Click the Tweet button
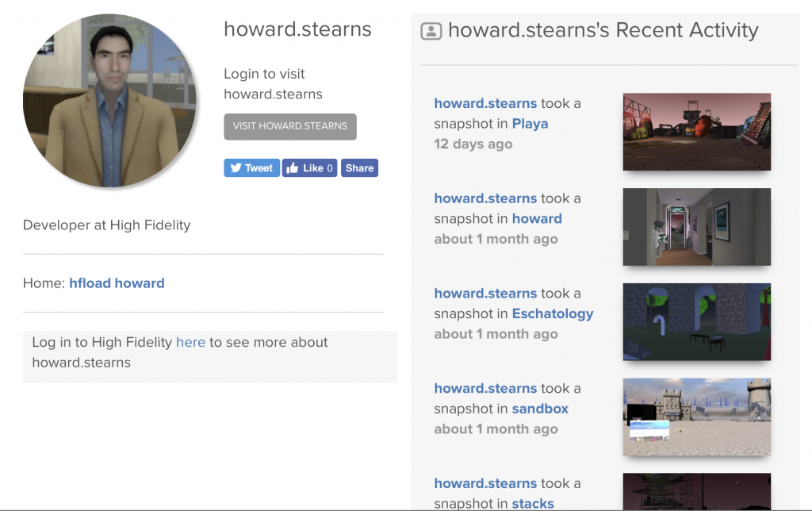Screen dimensions: 812x511 251,168
